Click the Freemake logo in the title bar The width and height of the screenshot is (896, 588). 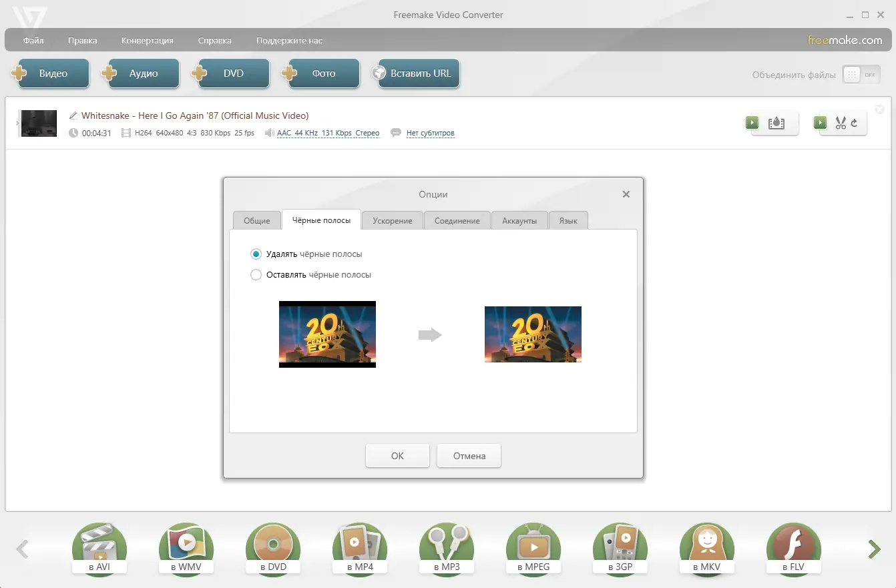tap(29, 17)
